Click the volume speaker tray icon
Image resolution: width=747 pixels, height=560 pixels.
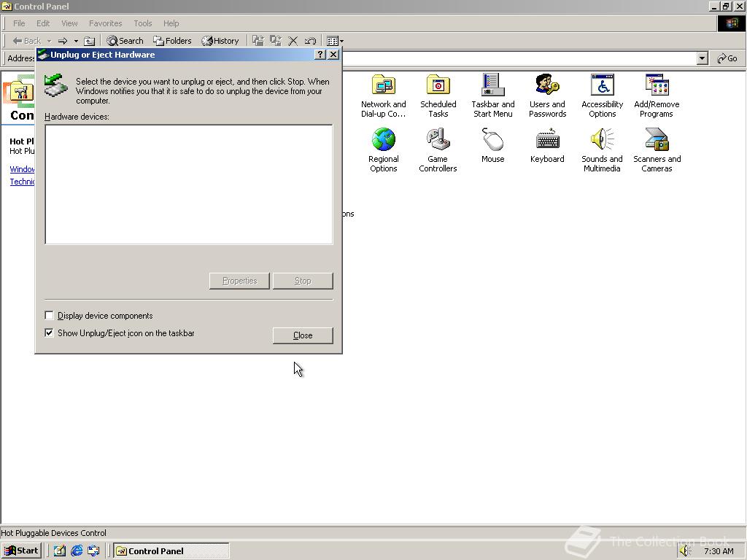coord(685,551)
